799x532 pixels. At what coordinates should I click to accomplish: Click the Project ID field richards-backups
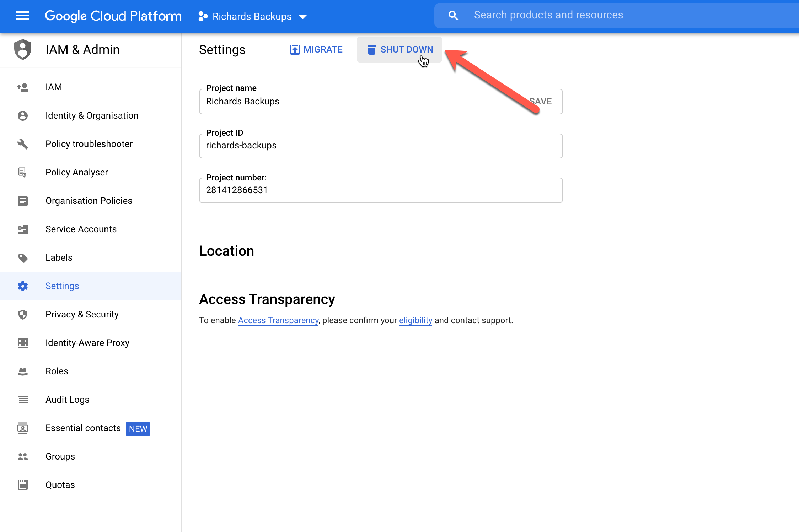381,146
